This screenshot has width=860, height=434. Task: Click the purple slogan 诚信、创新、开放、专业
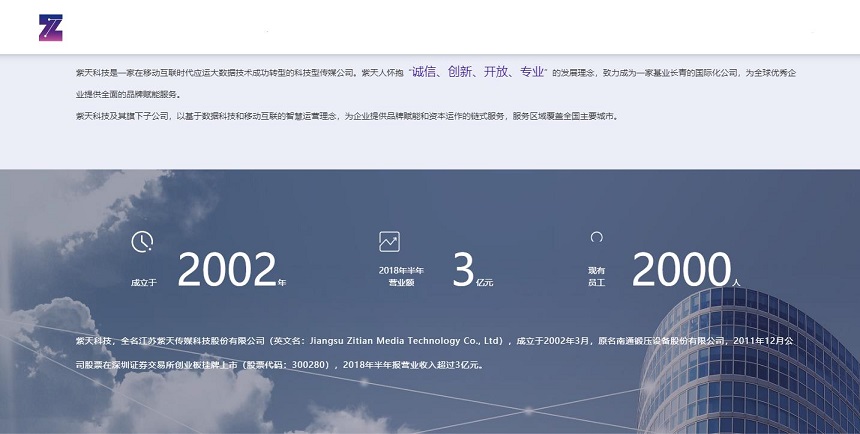pyautogui.click(x=478, y=72)
